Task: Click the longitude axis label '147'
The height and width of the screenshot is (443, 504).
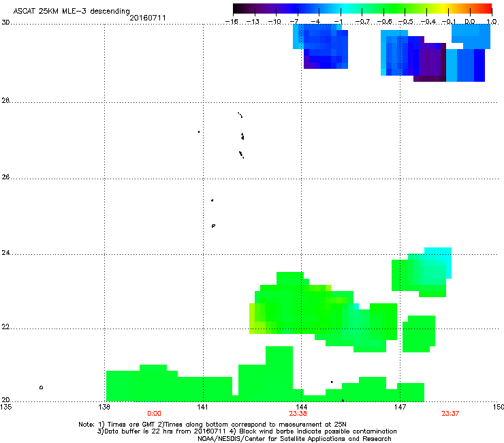Action: click(400, 407)
